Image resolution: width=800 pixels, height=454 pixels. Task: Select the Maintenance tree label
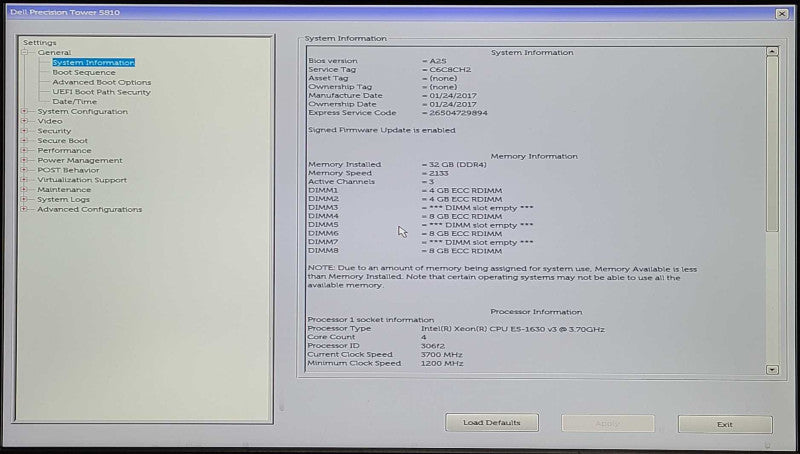point(64,189)
